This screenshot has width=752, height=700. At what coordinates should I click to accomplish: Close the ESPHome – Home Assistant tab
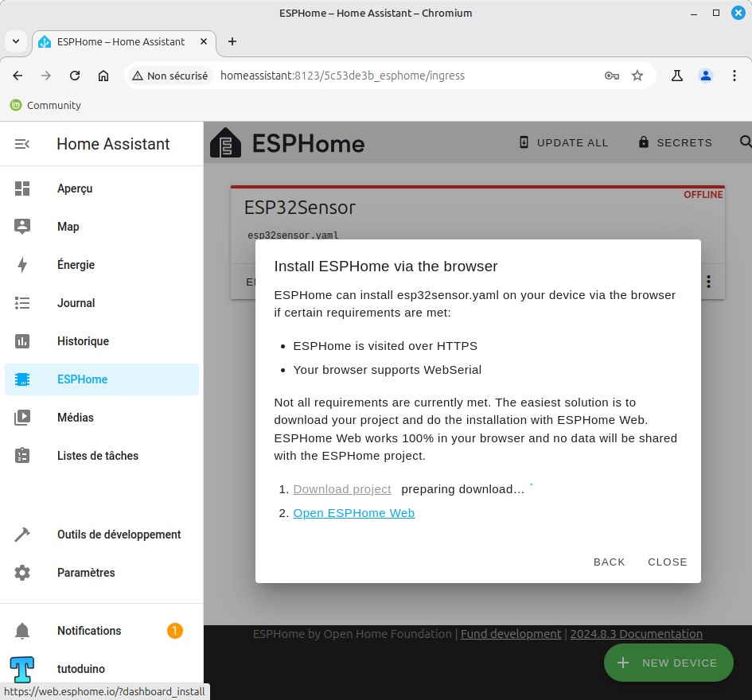pyautogui.click(x=204, y=41)
